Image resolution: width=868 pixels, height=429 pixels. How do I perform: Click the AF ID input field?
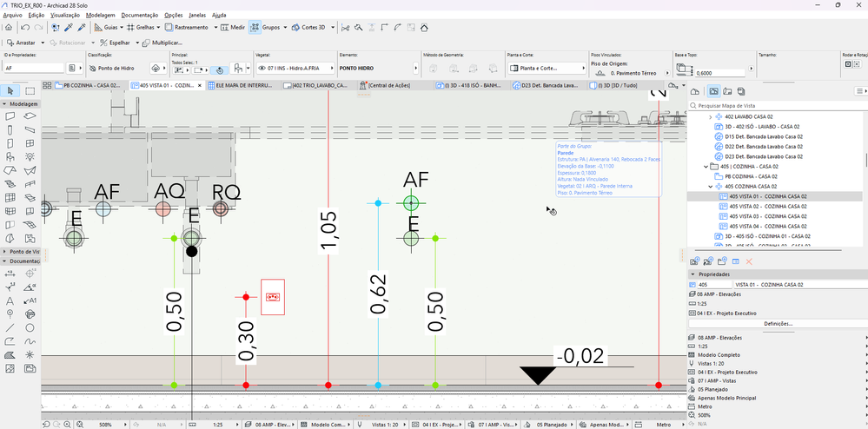34,68
